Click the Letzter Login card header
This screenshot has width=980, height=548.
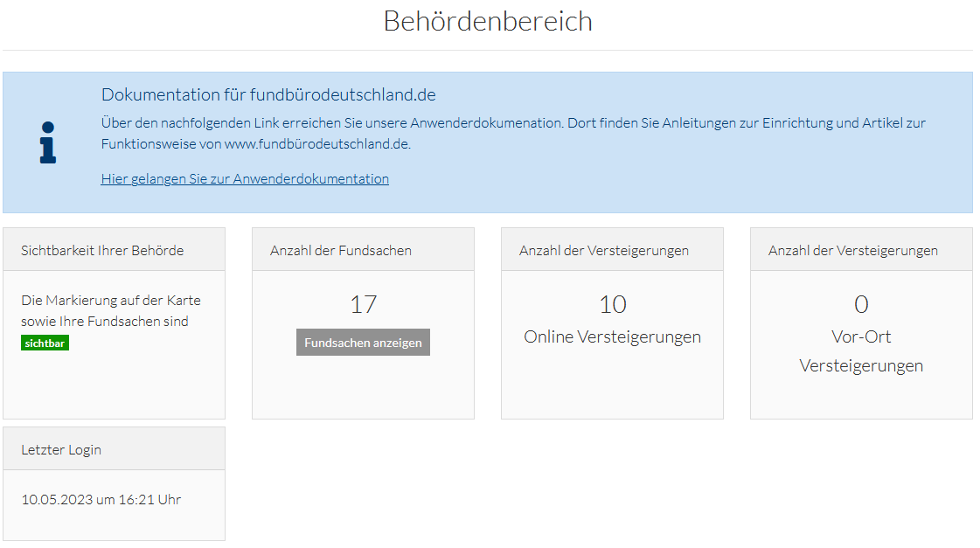coord(61,450)
